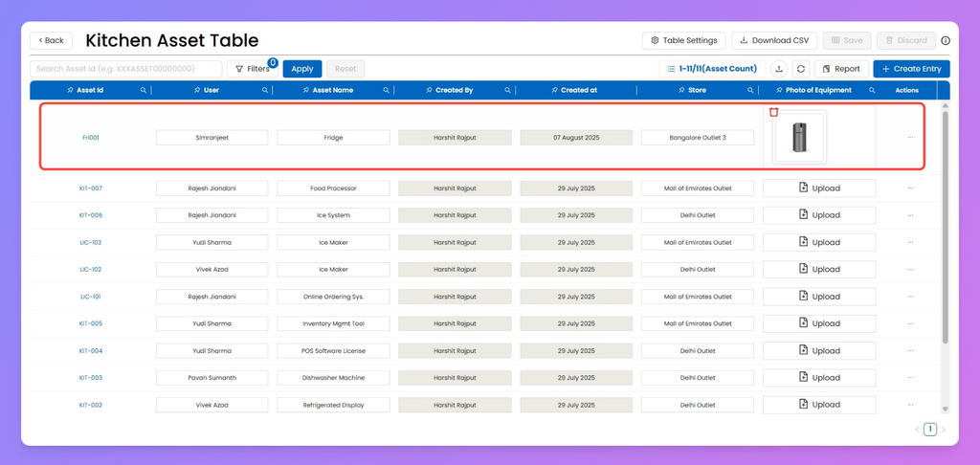Viewport: 980px width, 465px height.
Task: Click the info icon next to Discard
Action: [946, 41]
